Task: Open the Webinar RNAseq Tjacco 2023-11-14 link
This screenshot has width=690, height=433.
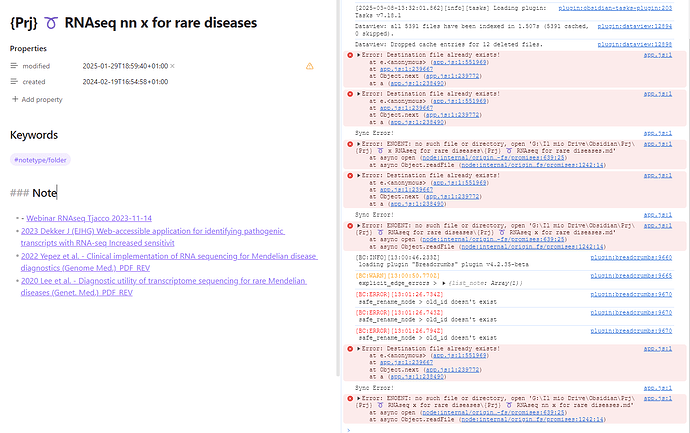Action: click(x=89, y=218)
